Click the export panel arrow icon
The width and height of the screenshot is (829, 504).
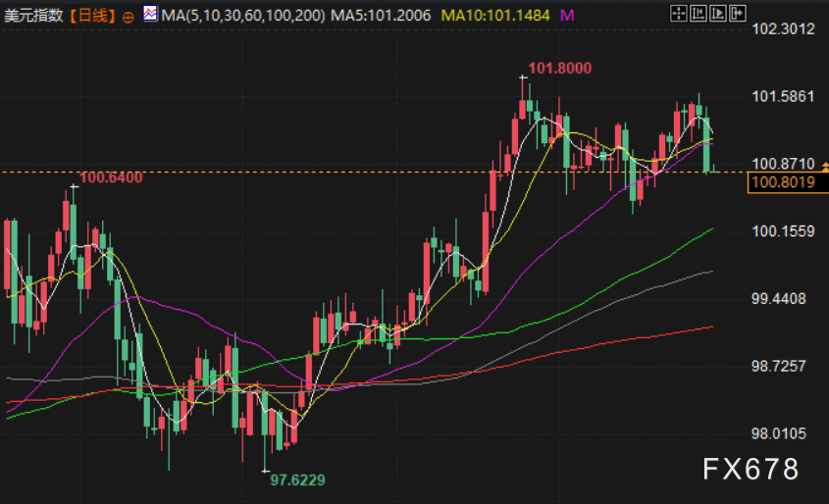(737, 13)
